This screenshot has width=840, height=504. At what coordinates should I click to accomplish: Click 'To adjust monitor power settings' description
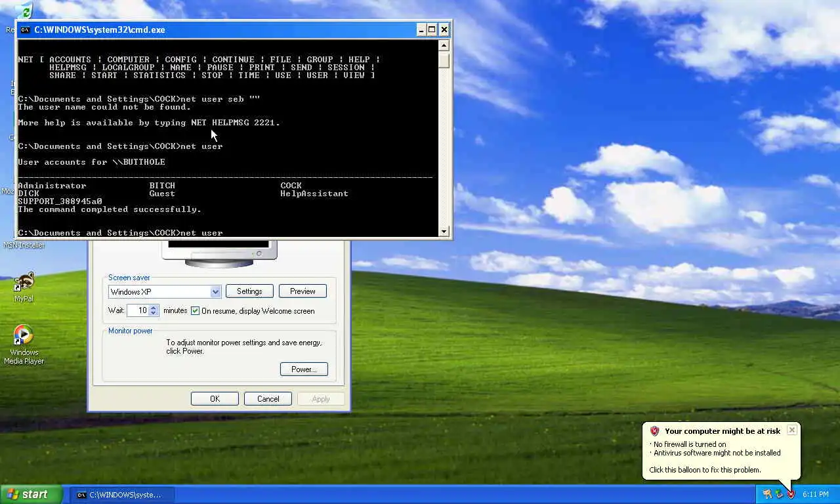[x=243, y=346]
